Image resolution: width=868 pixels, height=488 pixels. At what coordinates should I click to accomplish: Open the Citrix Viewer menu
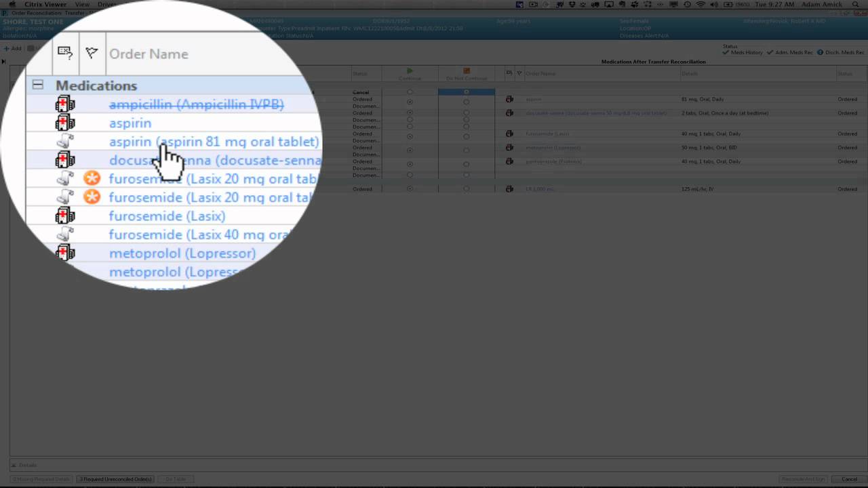45,4
